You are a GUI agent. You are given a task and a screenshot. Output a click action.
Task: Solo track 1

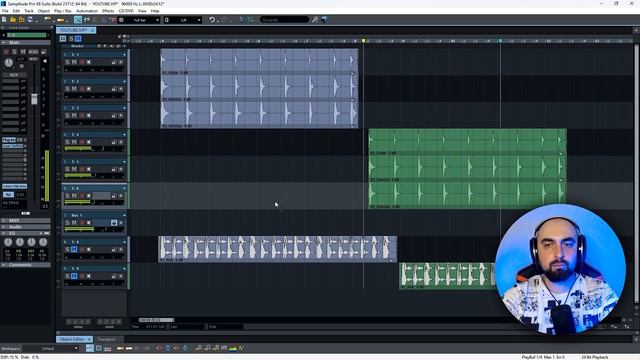(x=68, y=62)
